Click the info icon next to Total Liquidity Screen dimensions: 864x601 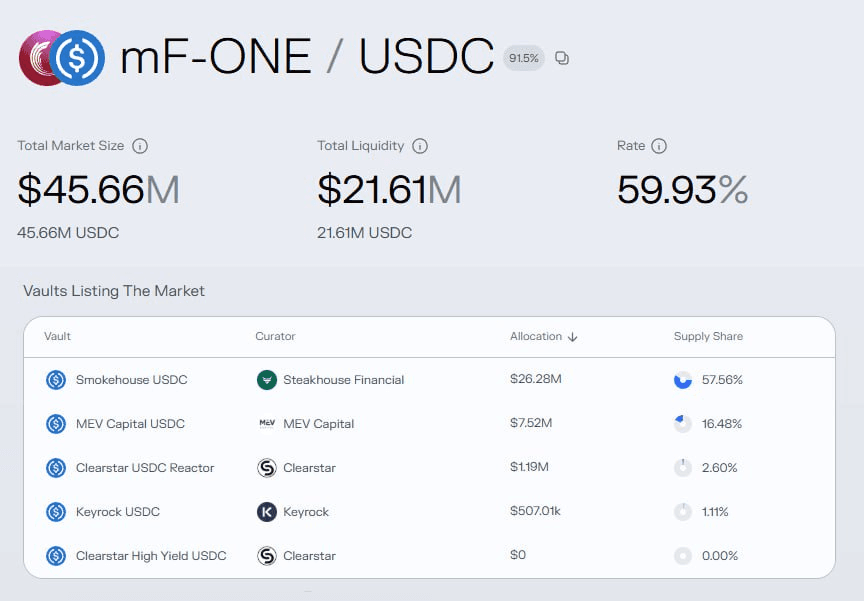420,146
